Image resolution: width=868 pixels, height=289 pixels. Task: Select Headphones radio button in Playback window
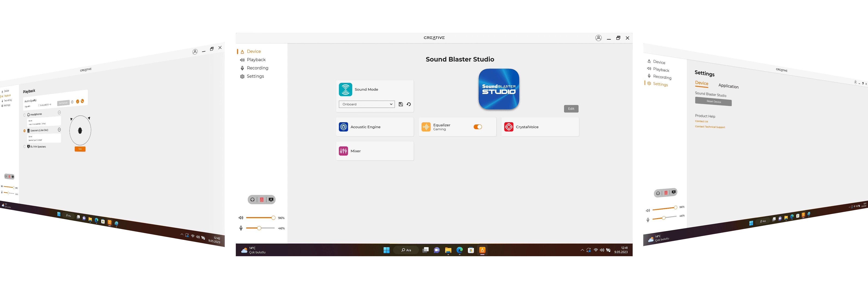click(x=24, y=115)
